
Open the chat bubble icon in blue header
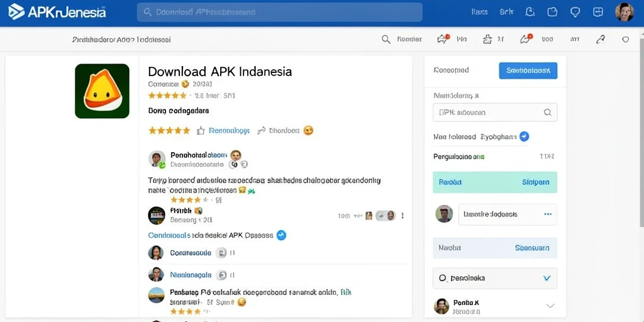pos(575,12)
